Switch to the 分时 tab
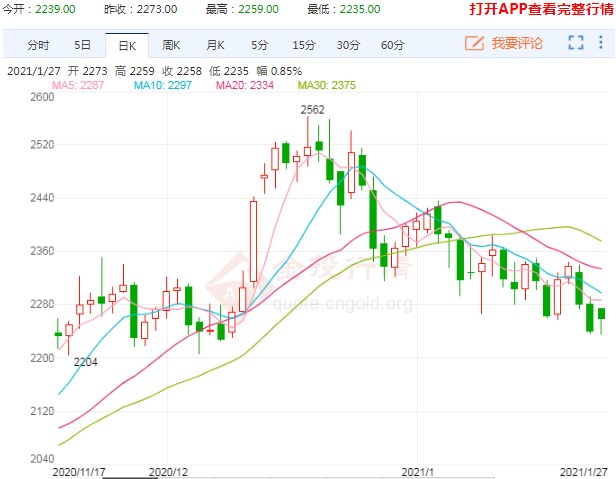 (38, 45)
